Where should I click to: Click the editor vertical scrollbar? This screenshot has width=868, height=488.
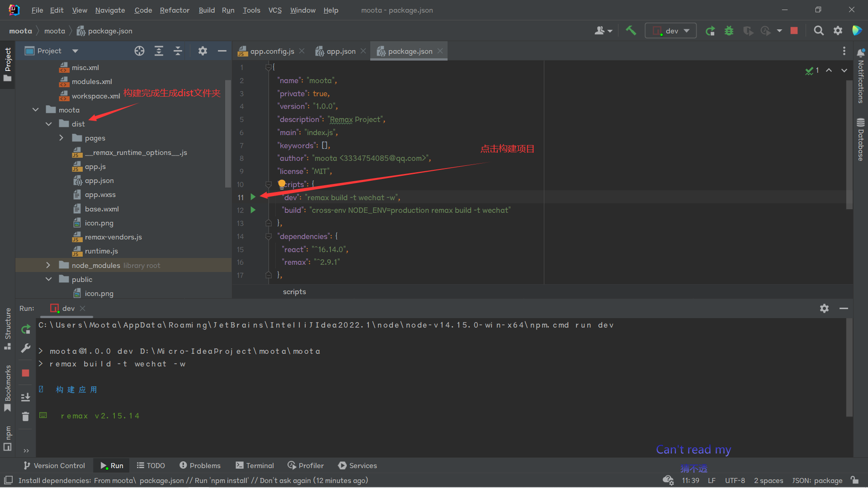click(x=849, y=145)
